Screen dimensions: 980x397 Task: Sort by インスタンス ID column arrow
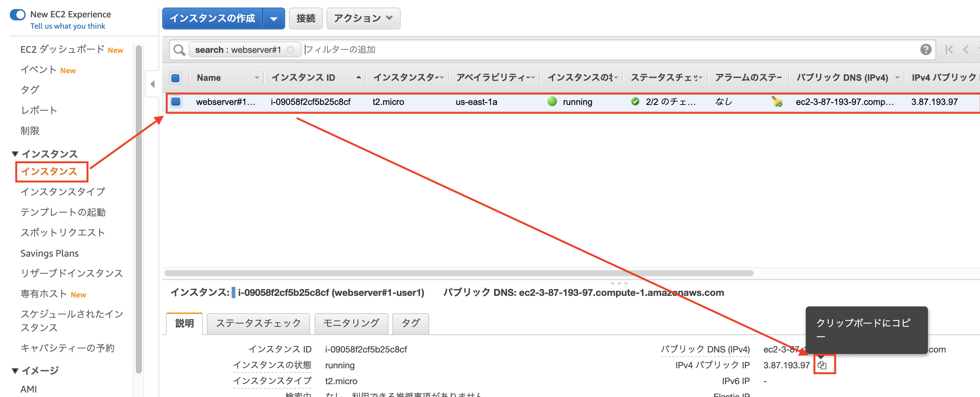[358, 77]
